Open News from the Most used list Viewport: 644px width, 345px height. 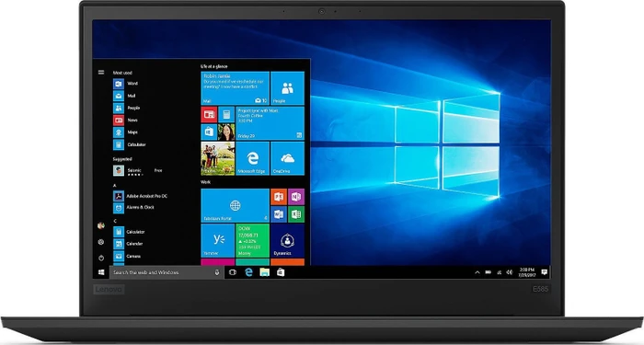126,121
